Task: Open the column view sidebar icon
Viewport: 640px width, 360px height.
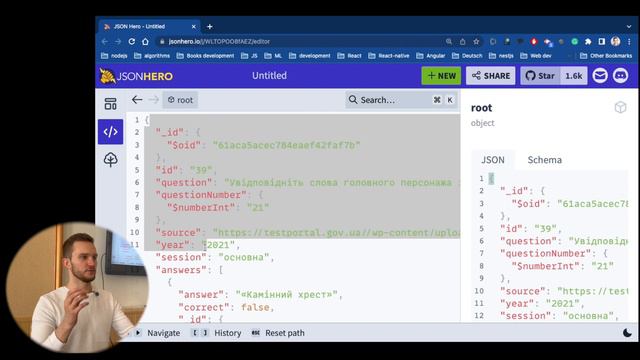Action: pyautogui.click(x=110, y=104)
